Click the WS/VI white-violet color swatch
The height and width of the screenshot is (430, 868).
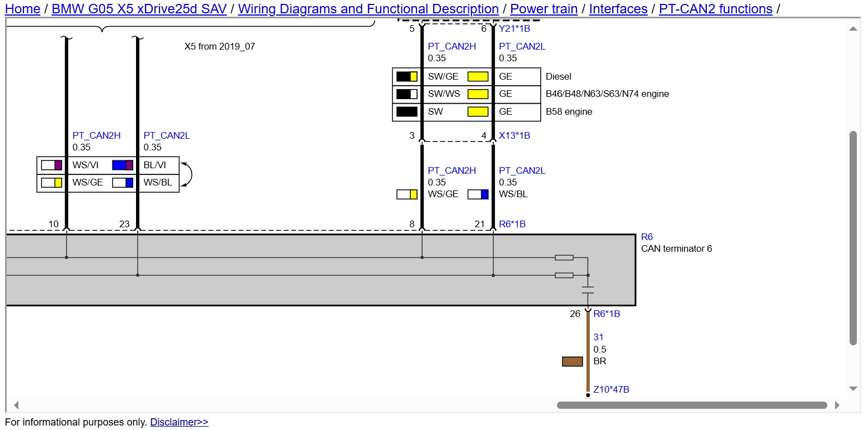(x=51, y=165)
